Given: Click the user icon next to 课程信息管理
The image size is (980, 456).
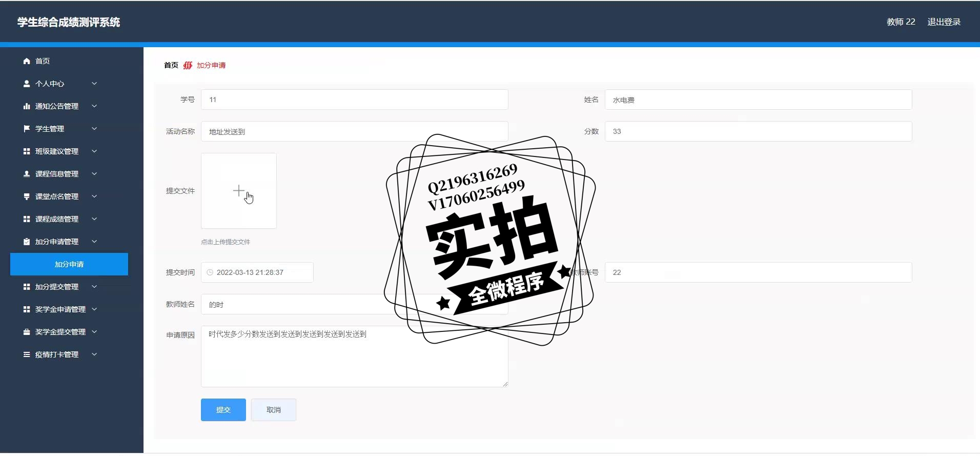Looking at the screenshot, I should click(x=27, y=174).
